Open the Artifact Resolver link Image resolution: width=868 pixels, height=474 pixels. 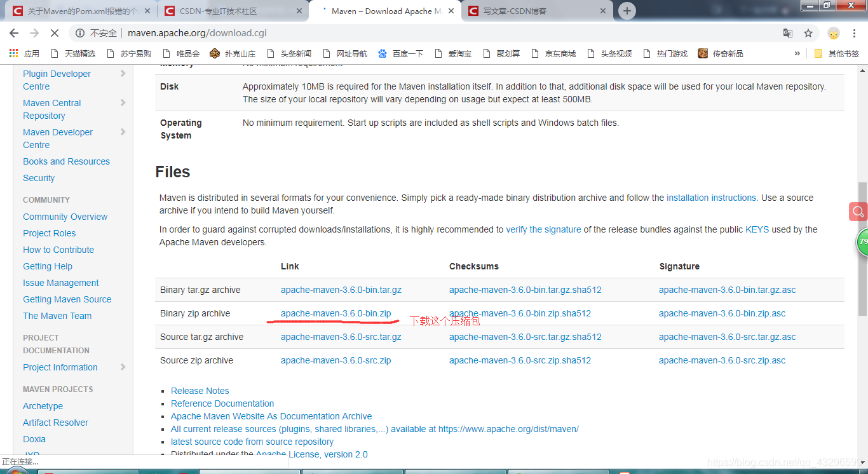pos(55,423)
